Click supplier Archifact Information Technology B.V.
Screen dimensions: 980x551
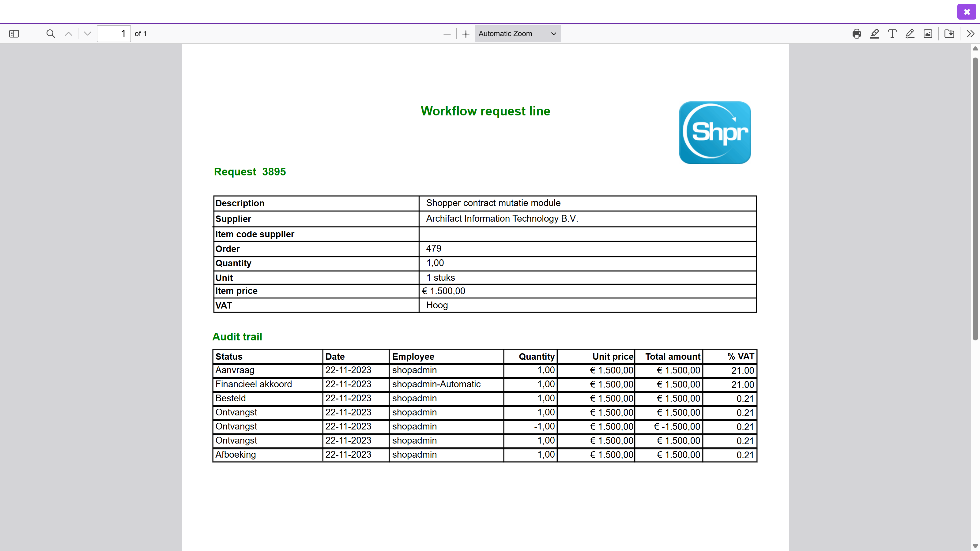(x=502, y=219)
